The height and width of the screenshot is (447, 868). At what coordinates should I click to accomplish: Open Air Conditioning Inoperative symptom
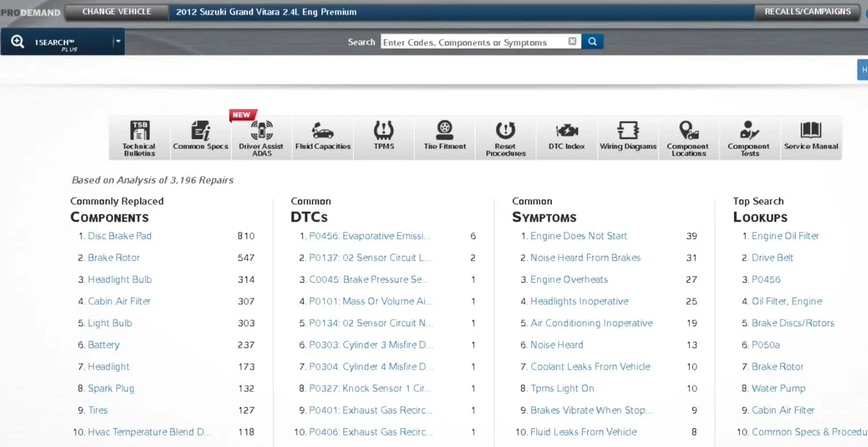pos(591,323)
